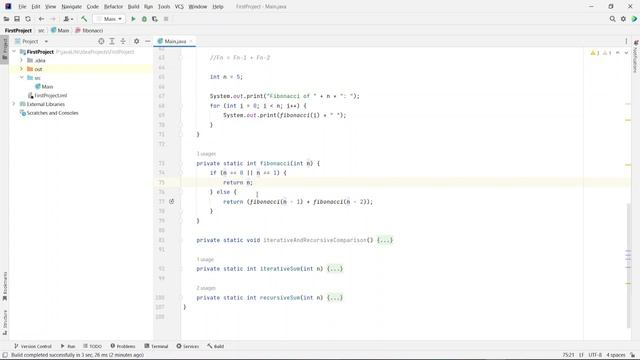The image size is (640, 360).
Task: Open the Main run configuration dropdown
Action: point(109,19)
